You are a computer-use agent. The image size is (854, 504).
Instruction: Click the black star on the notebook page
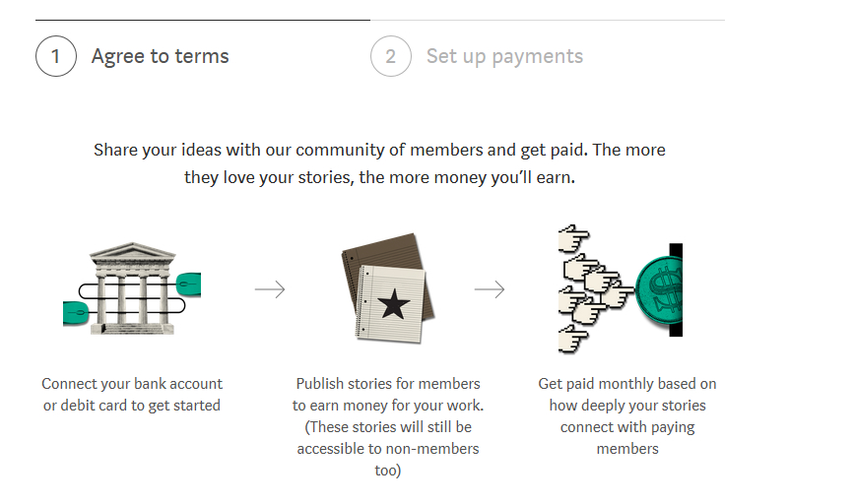coord(394,304)
